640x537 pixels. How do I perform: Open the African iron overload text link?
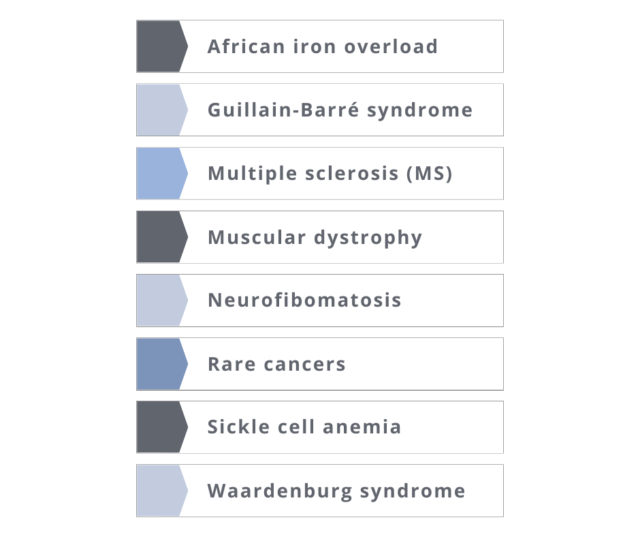point(322,47)
